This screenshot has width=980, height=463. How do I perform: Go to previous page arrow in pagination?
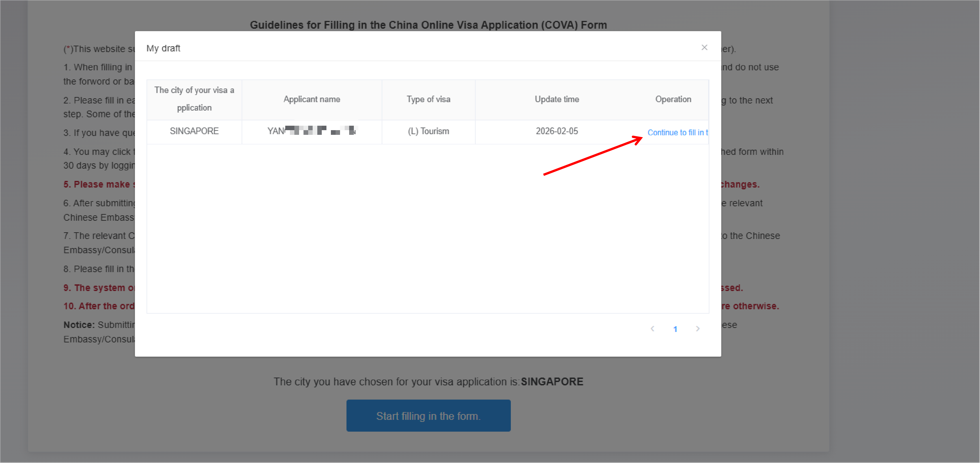652,329
